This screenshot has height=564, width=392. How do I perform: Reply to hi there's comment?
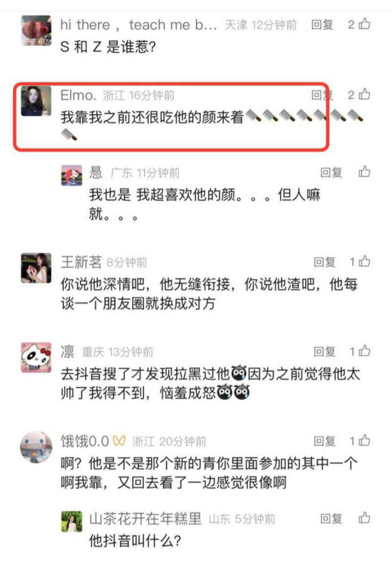[x=322, y=24]
